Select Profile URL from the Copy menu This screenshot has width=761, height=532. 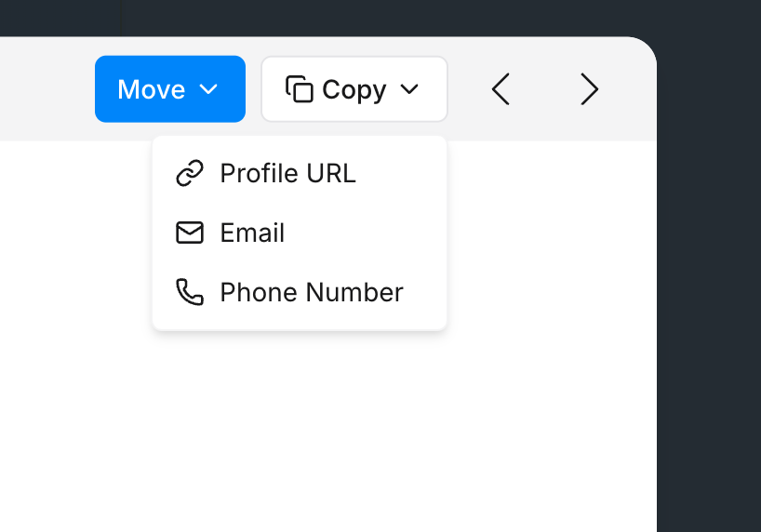pyautogui.click(x=287, y=174)
